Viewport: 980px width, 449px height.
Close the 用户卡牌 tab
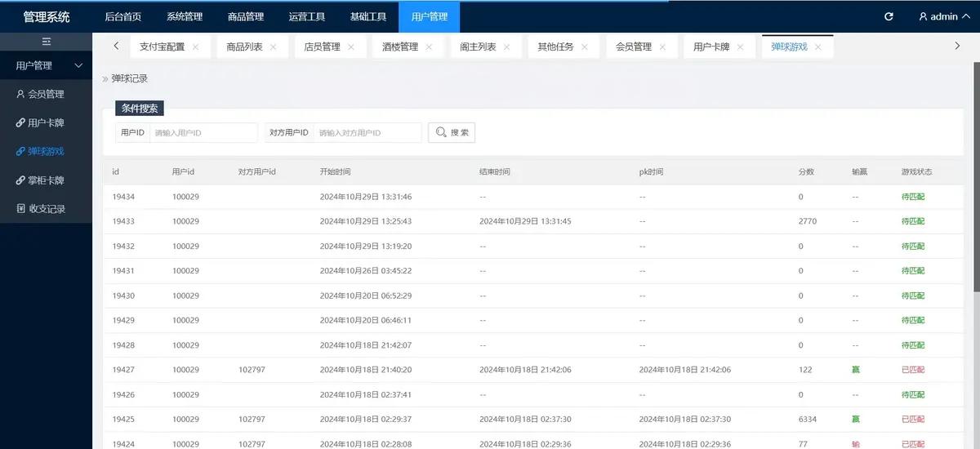click(740, 47)
